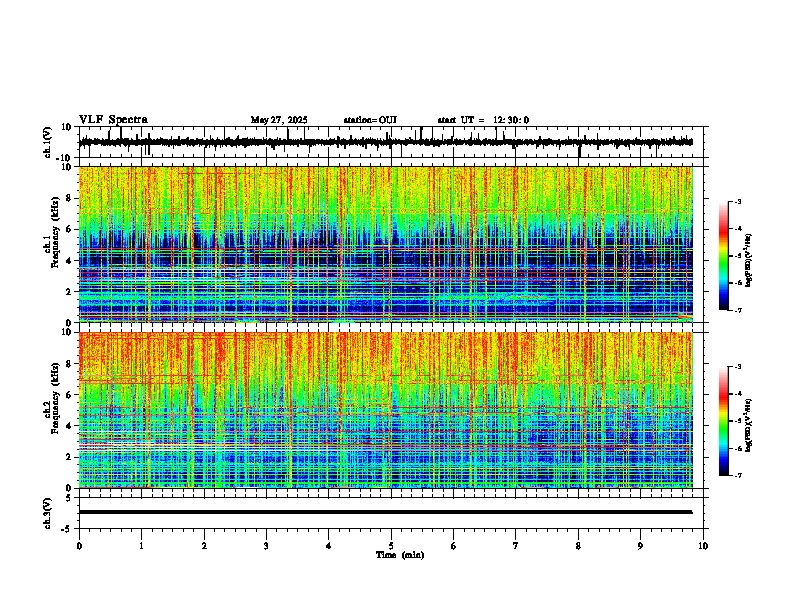
Task: Click the lower ch.2 colorbar scale
Action: [x=724, y=421]
